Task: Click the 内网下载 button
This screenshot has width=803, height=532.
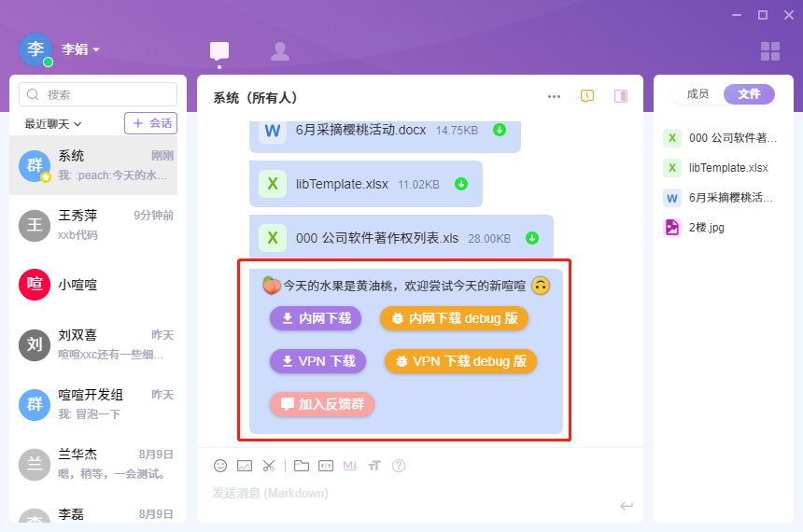Action: point(316,318)
